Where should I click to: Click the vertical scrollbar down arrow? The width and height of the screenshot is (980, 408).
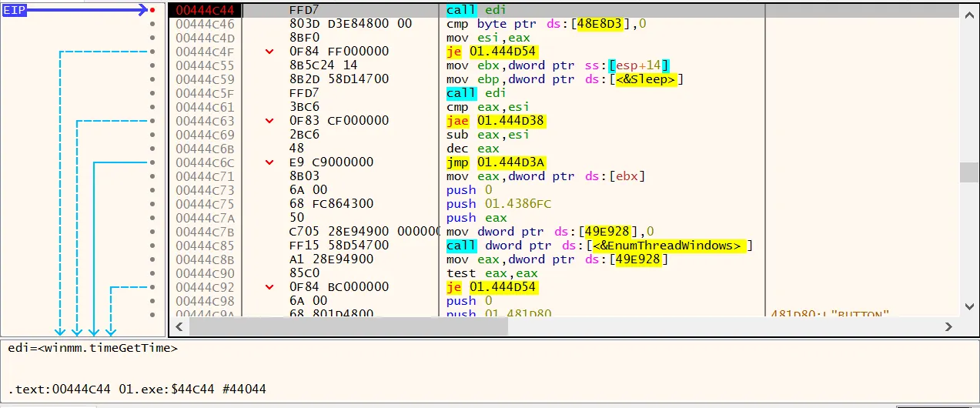click(x=969, y=306)
